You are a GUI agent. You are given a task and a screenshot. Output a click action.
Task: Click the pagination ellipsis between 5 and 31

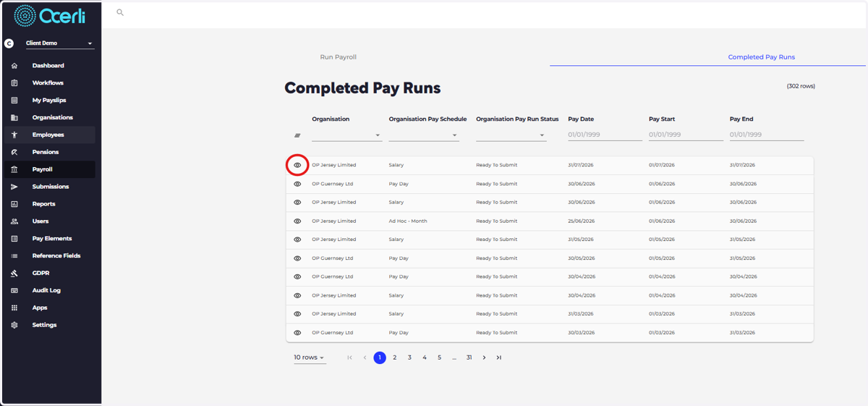click(x=454, y=358)
